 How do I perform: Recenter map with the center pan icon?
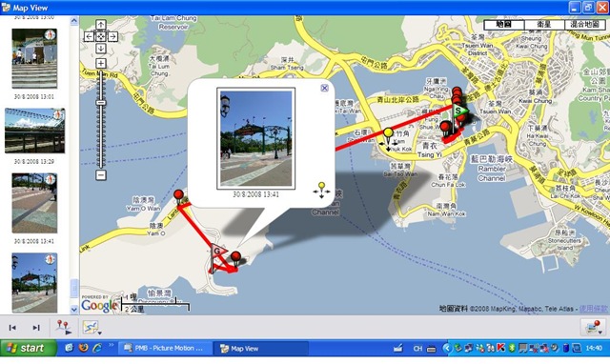point(101,36)
